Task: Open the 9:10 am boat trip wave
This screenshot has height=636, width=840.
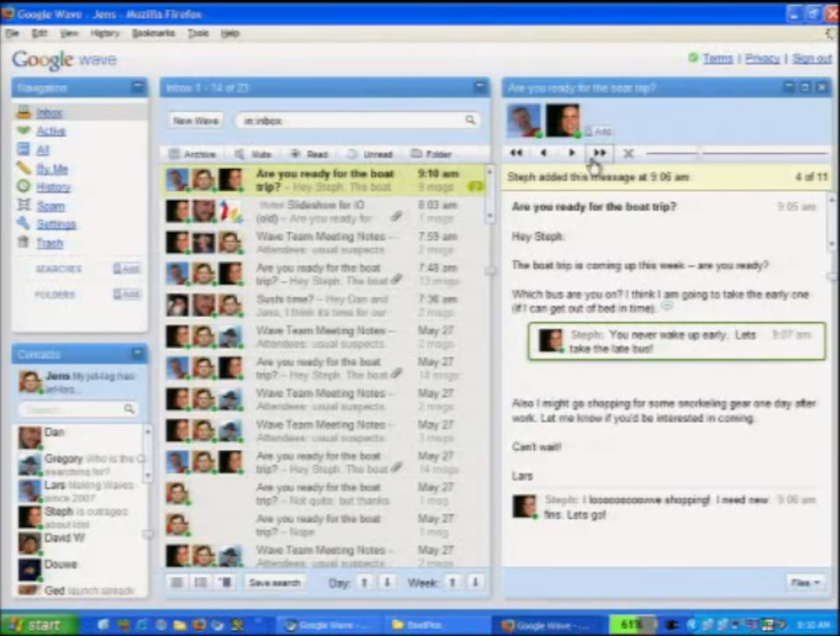Action: [323, 180]
